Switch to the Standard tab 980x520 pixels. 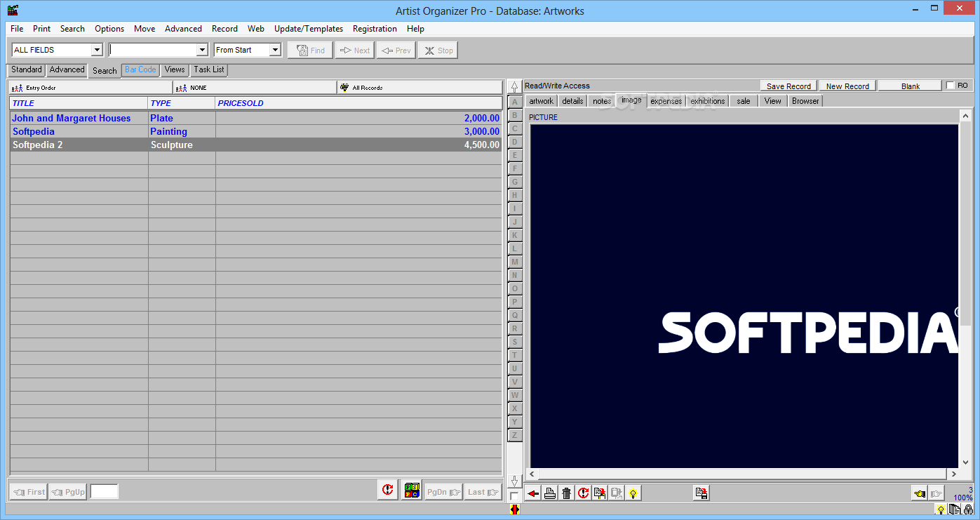(x=27, y=69)
